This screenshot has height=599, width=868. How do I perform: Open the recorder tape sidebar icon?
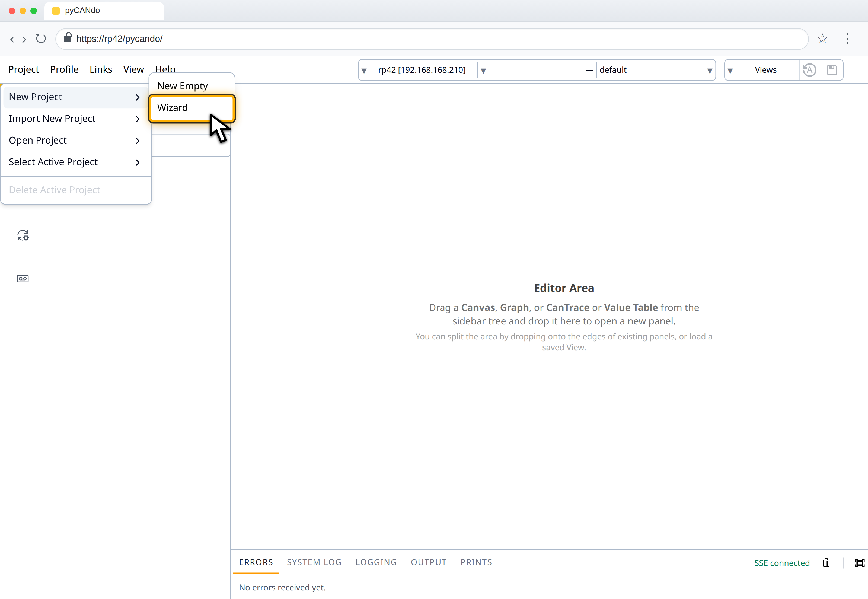[23, 279]
